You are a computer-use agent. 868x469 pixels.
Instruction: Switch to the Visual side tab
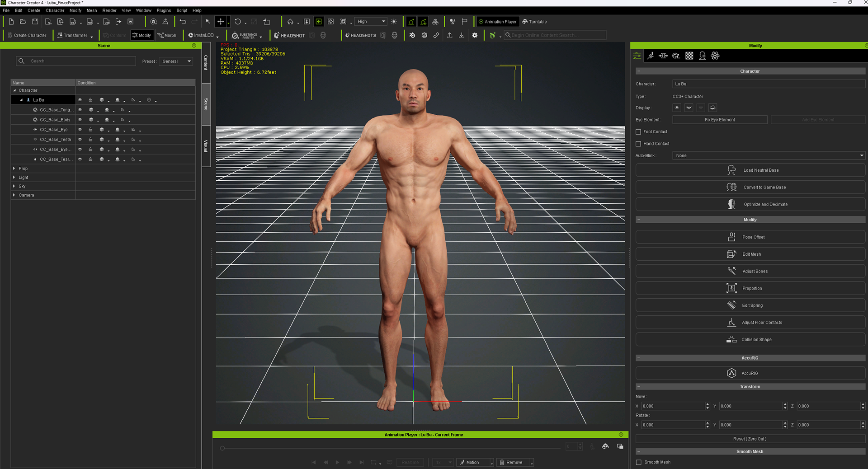(x=206, y=146)
